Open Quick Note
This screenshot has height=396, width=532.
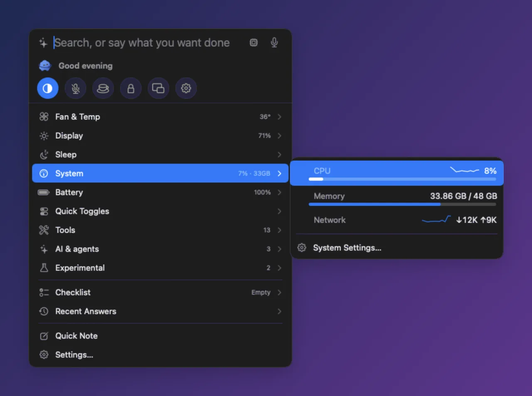point(160,336)
